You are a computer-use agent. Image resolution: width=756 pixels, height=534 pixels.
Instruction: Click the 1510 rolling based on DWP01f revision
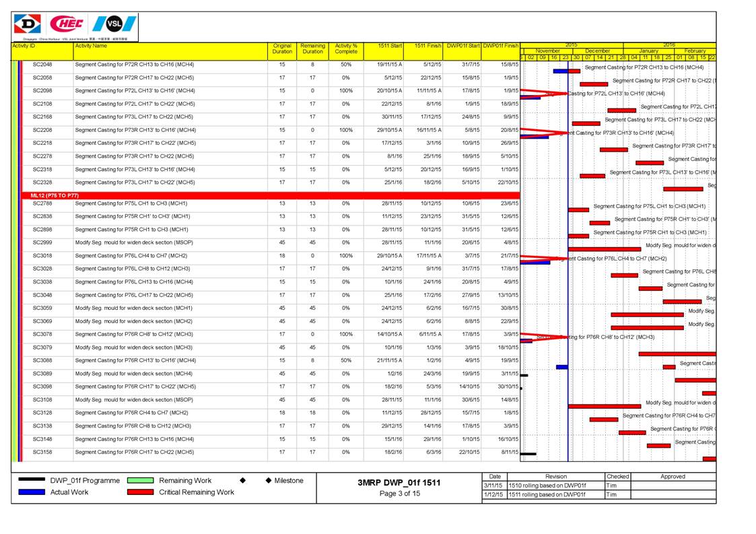(x=548, y=486)
